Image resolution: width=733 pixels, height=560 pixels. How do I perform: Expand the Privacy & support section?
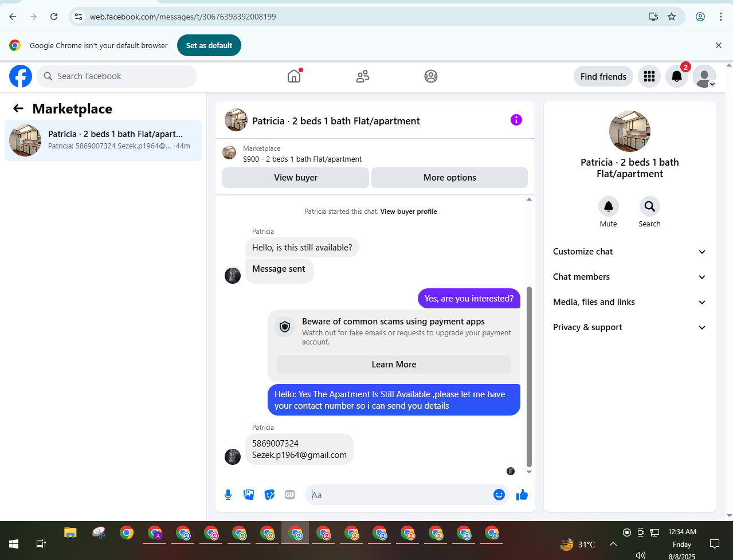[630, 327]
